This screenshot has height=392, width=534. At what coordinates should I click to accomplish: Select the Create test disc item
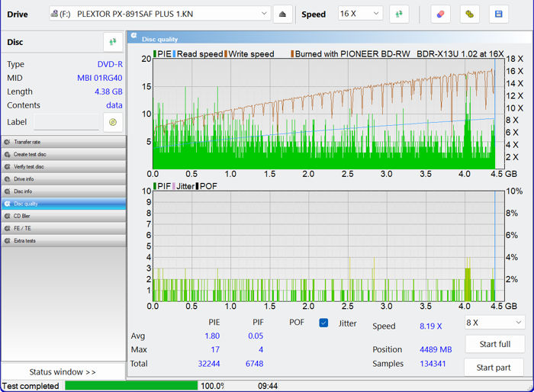coord(63,154)
